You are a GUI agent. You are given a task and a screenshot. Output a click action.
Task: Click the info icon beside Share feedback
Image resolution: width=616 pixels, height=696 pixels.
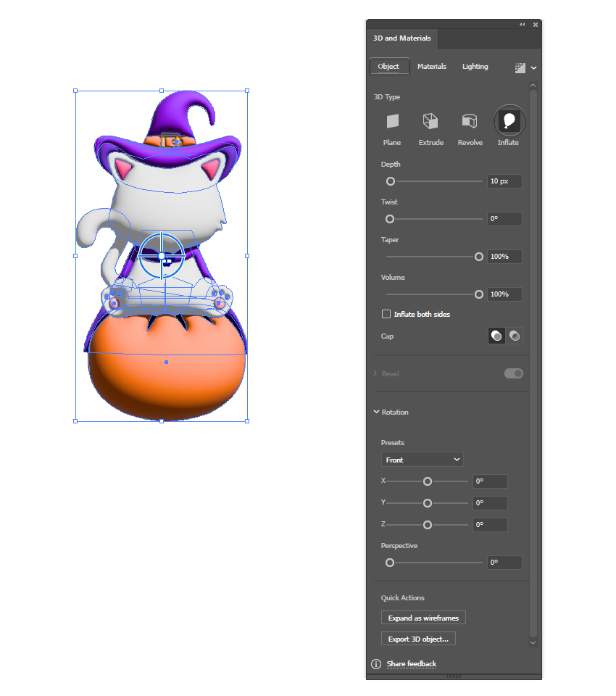coord(375,664)
